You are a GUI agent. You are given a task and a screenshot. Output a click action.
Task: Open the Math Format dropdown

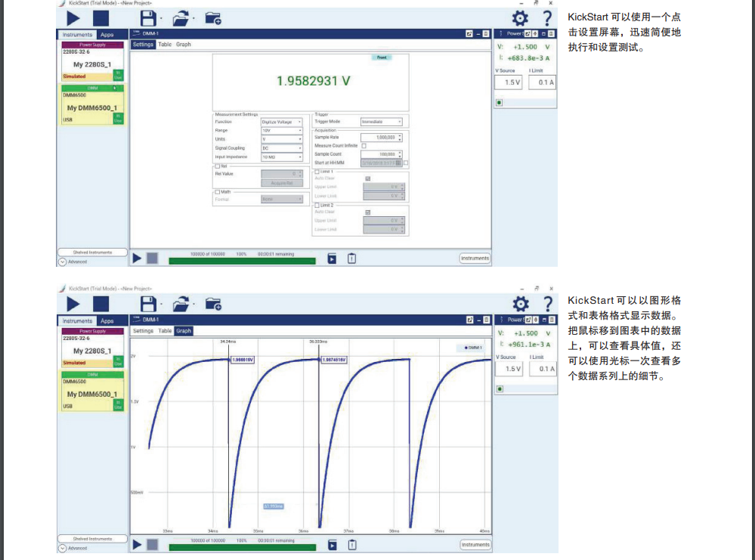tap(282, 200)
